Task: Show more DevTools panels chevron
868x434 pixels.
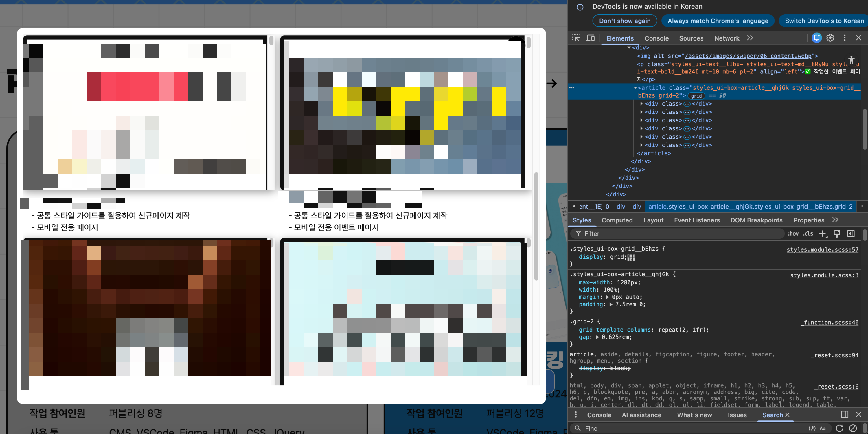Action: (x=750, y=38)
